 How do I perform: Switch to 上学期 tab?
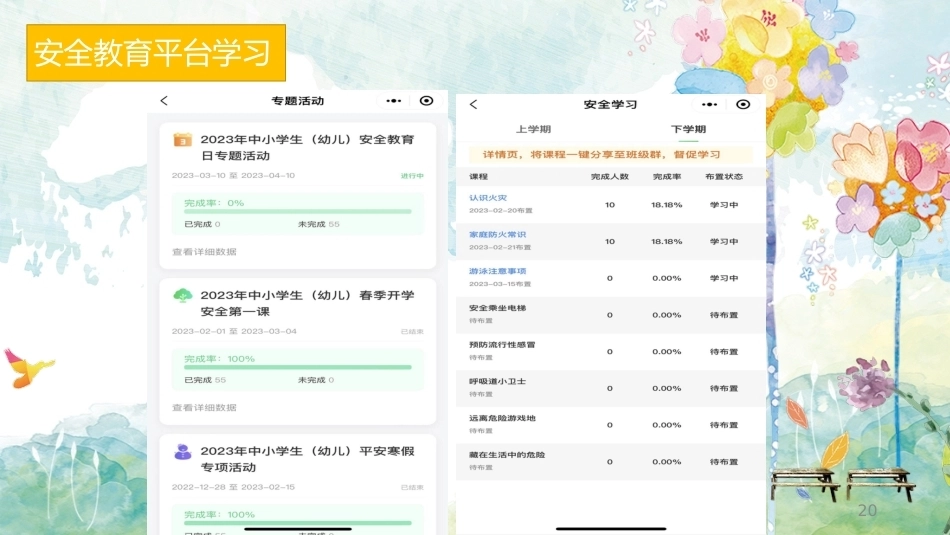[533, 129]
